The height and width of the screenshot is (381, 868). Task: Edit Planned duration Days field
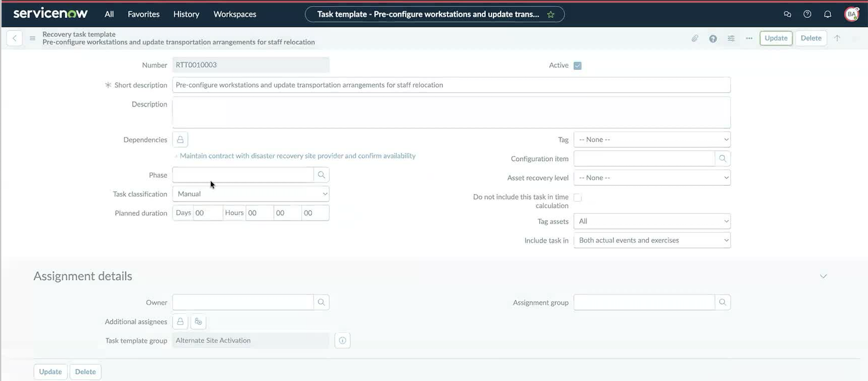(207, 213)
